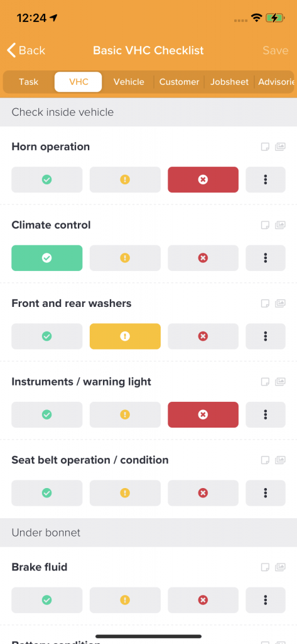Add a note to Horn operation
The height and width of the screenshot is (644, 297).
tap(266, 147)
